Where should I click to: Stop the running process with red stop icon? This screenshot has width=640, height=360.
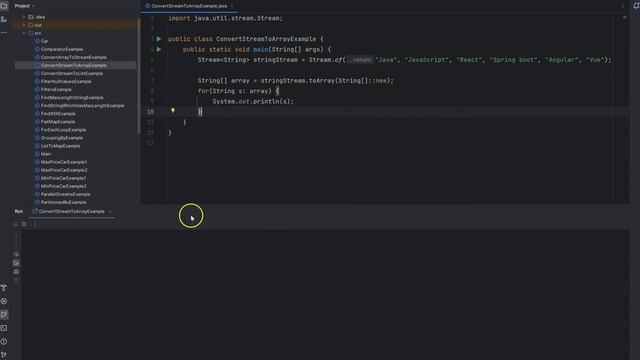pos(24,224)
